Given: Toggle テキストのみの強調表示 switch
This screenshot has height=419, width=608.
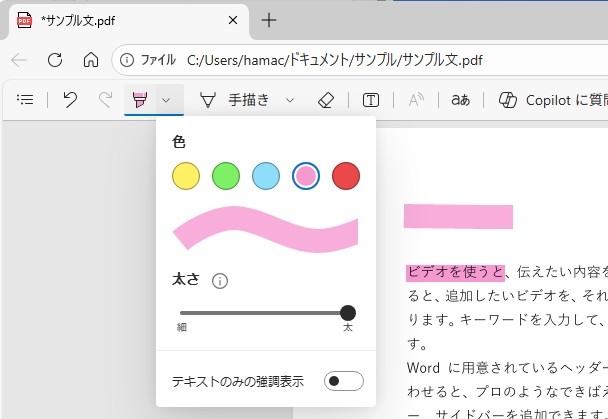Looking at the screenshot, I should pos(344,381).
